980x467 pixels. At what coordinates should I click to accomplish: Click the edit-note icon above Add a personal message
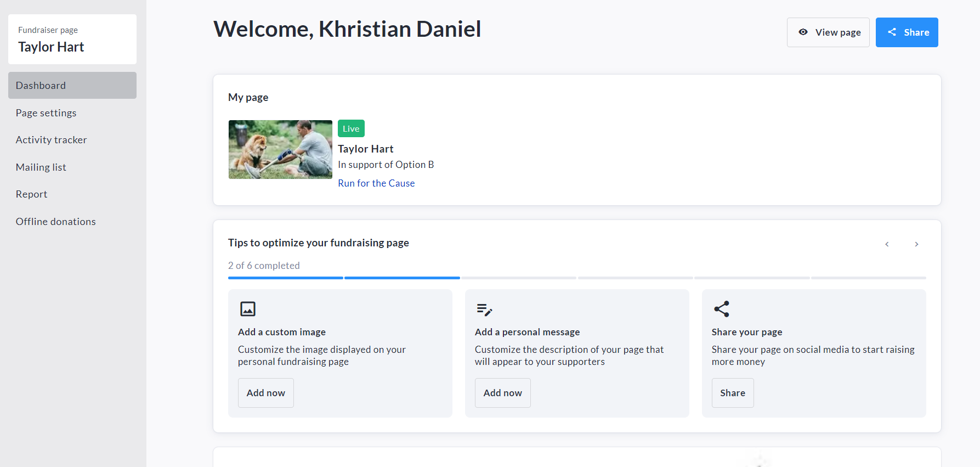[x=484, y=310]
